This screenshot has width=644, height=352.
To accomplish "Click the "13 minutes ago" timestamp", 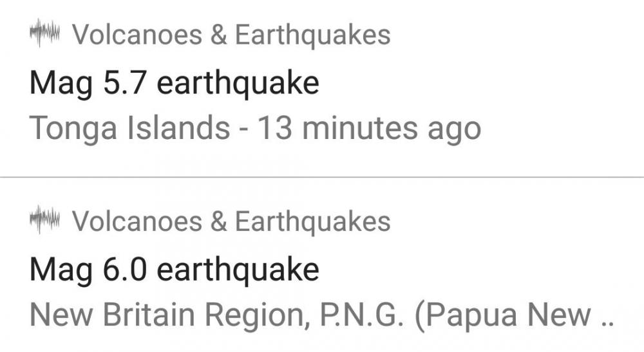I will pyautogui.click(x=369, y=129).
